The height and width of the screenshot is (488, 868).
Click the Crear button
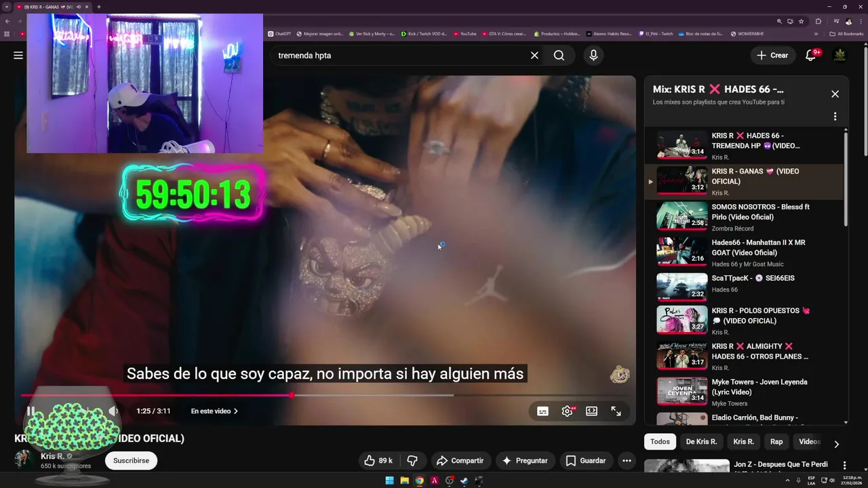pyautogui.click(x=773, y=56)
